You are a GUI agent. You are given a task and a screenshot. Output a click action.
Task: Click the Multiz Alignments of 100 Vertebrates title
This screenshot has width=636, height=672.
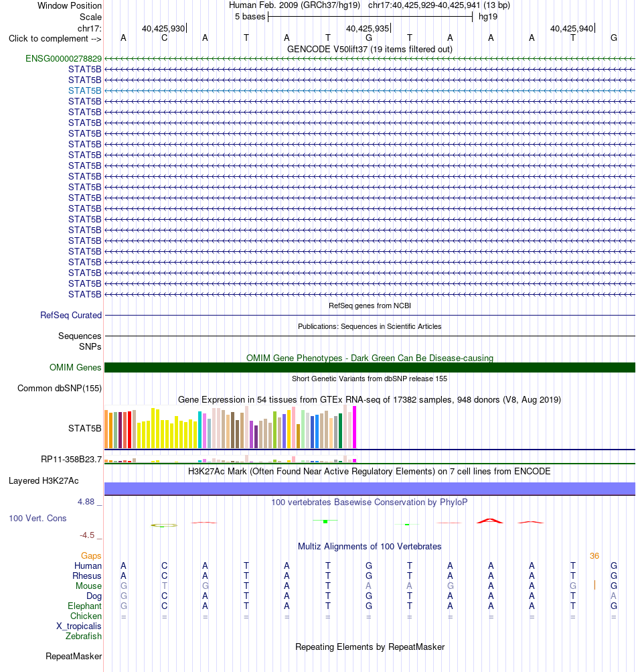tap(370, 547)
